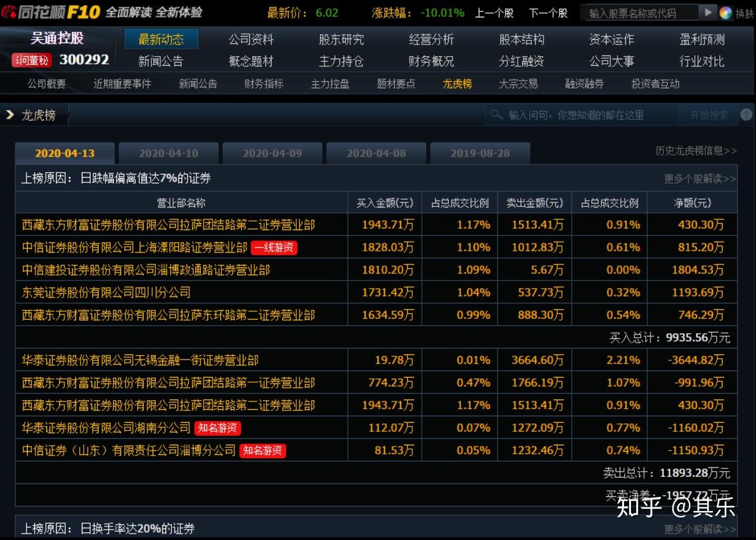The width and height of the screenshot is (756, 540).
Task: Click the 一线游资 red tag
Action: coord(274,247)
